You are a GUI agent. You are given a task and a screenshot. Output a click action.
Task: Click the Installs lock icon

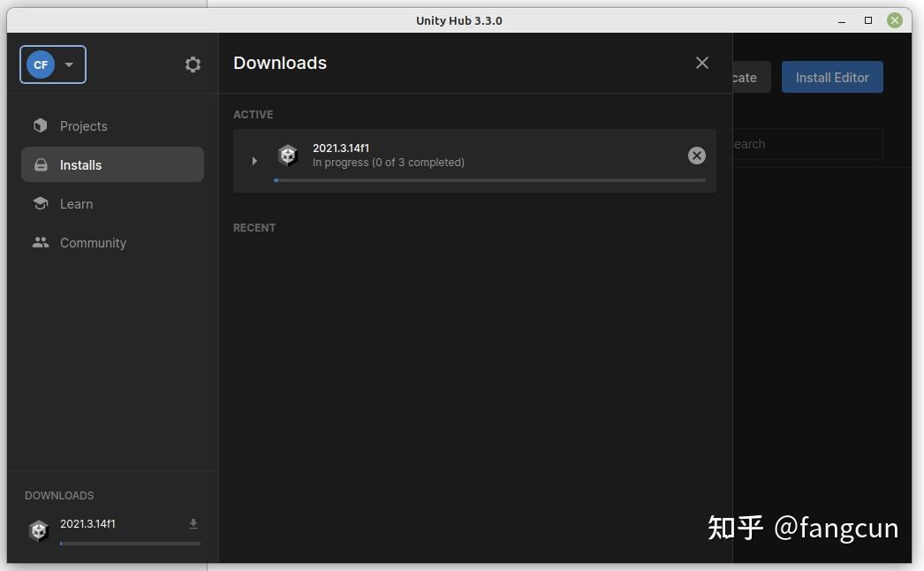40,164
